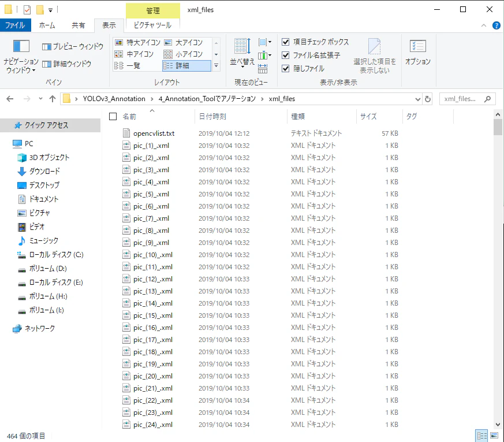504x442 pixels.
Task: Sort by Date (日付時刻) column header
Action: pos(212,117)
